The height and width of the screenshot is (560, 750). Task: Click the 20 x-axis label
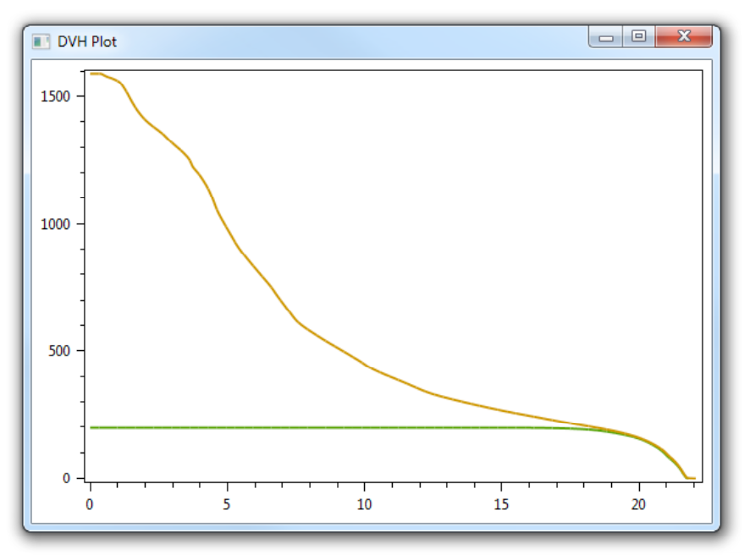[x=638, y=504]
